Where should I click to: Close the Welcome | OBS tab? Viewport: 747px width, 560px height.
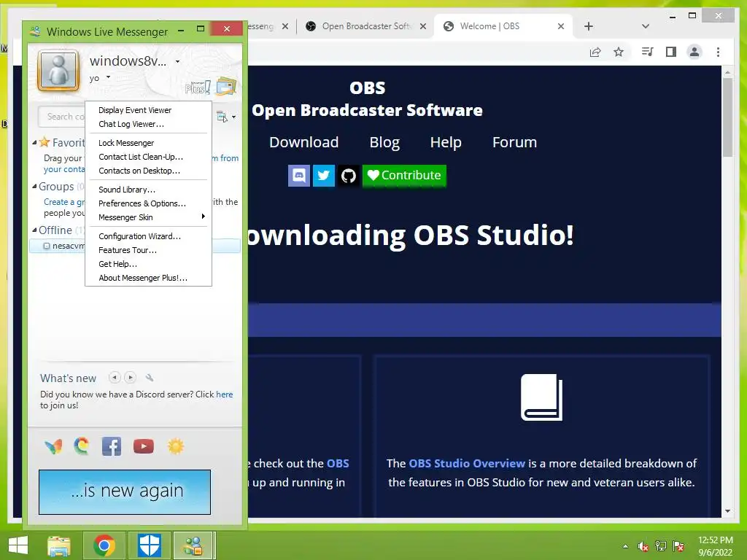[x=561, y=26]
